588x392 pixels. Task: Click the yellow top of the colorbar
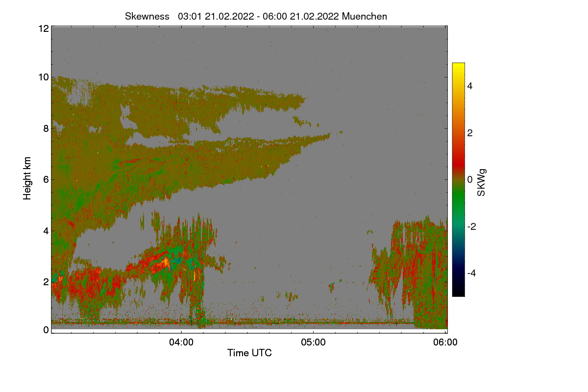(x=458, y=66)
